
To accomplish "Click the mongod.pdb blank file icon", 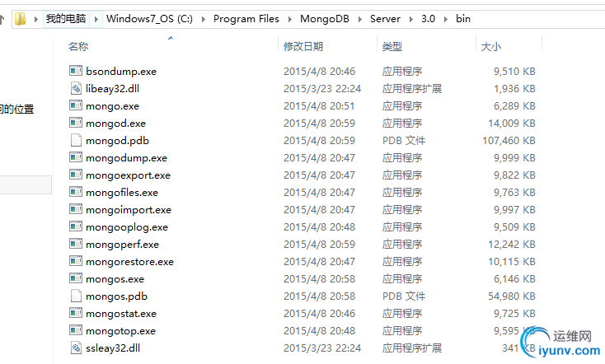I will 76,140.
